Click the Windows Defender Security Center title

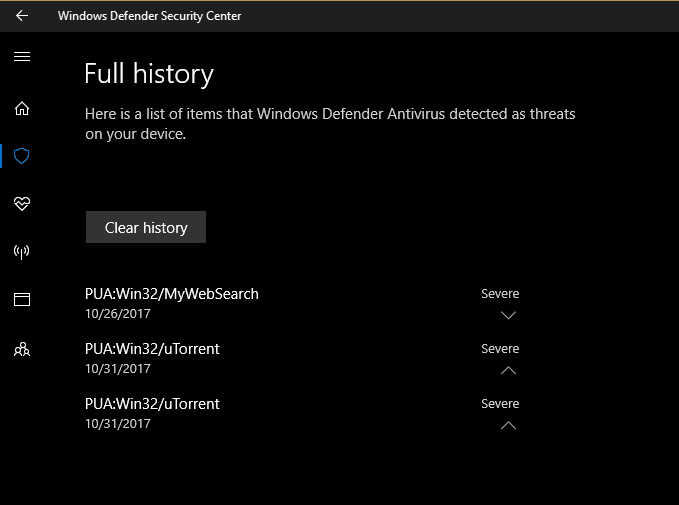coord(149,16)
